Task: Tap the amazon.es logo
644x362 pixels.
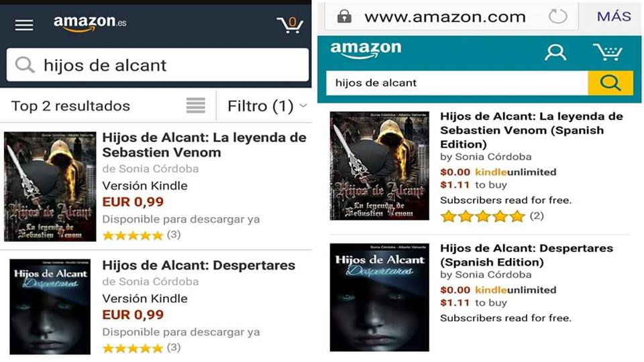Action: pos(90,24)
